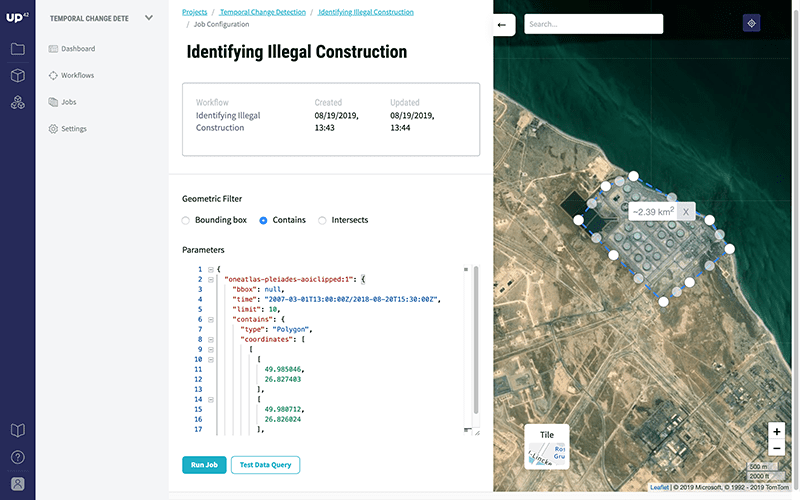
Task: Select the Contains geometric filter
Action: tap(264, 220)
